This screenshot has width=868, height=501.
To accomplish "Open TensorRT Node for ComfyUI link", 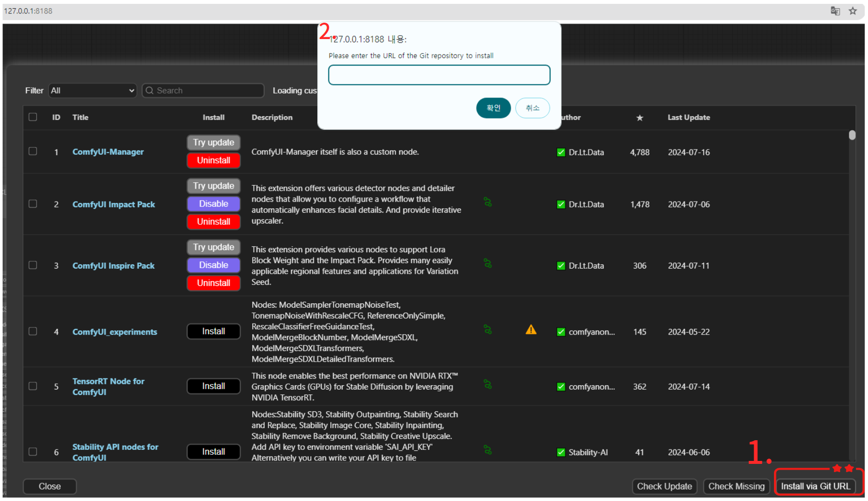I will coord(108,386).
